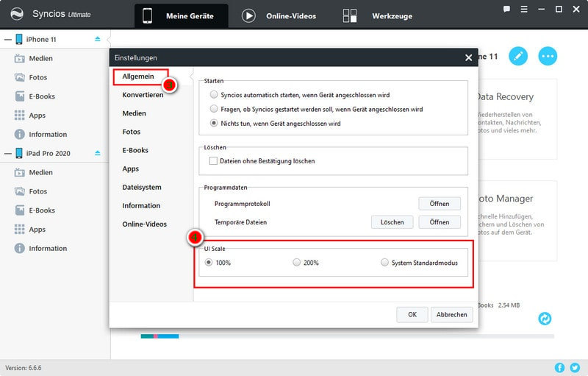Screen dimensions: 588x376
Task: Select System Standardmodus UI scale
Action: point(384,262)
